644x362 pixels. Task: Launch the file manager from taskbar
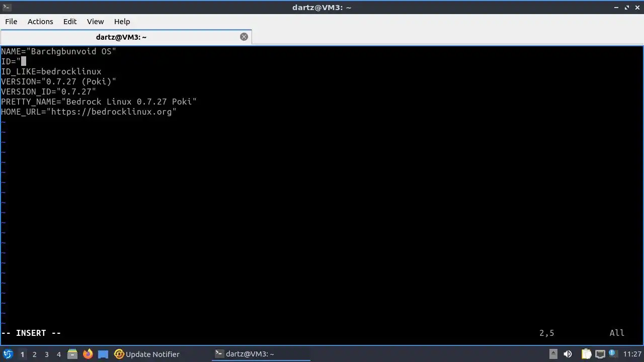click(72, 354)
